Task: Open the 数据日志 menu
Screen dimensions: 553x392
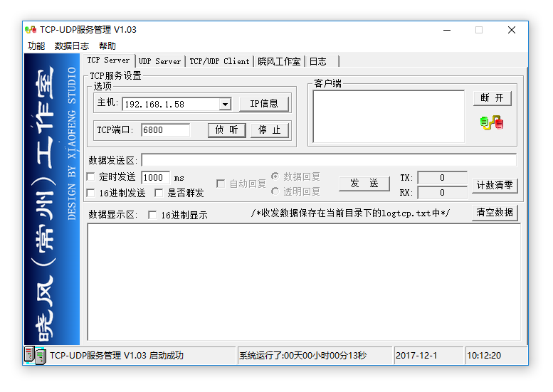Action: coord(71,46)
